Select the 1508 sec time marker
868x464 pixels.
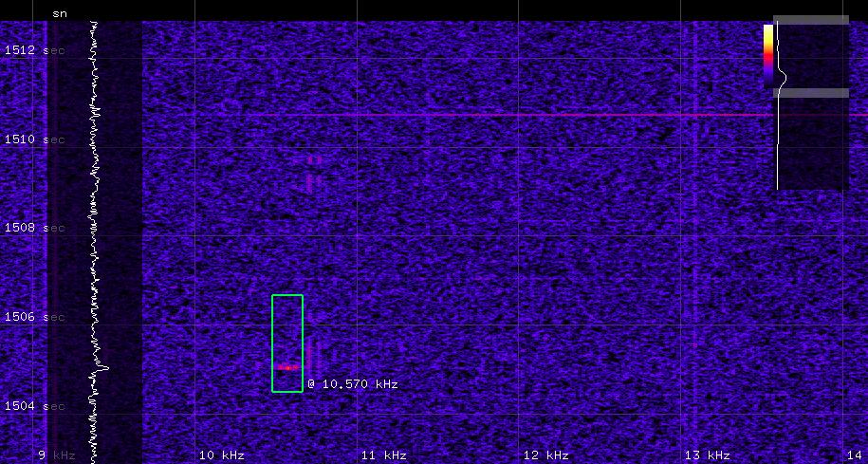34,228
